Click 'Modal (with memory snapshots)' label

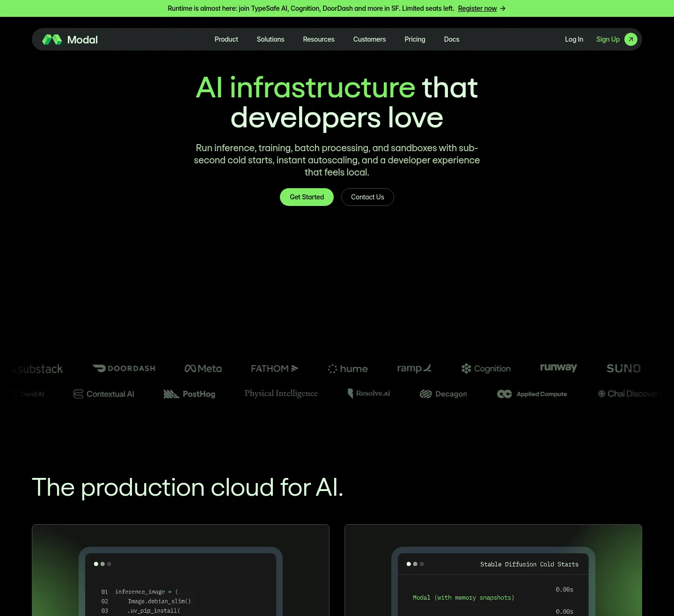pos(463,598)
